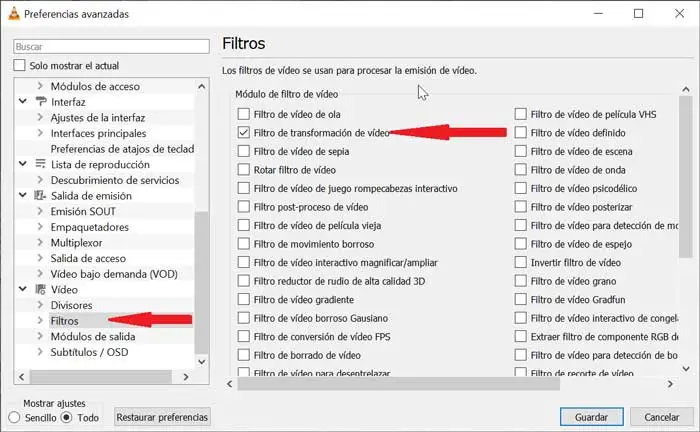Click the Salida de emisión icon
This screenshot has width=700, height=432.
(x=40, y=196)
